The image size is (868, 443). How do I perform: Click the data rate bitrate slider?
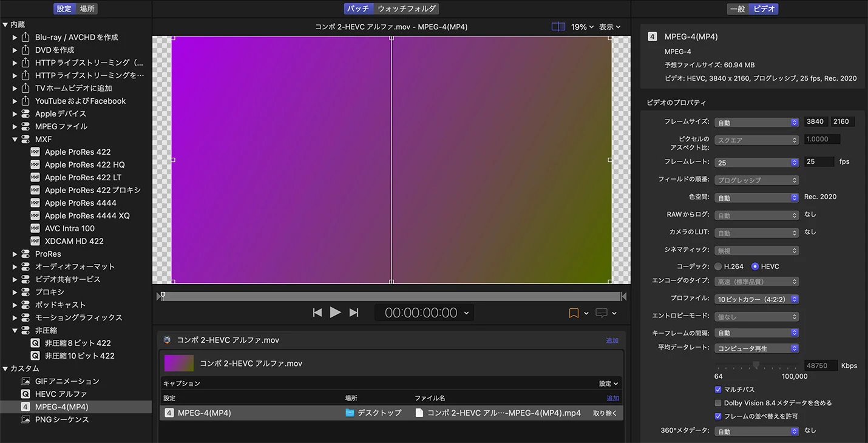click(756, 365)
